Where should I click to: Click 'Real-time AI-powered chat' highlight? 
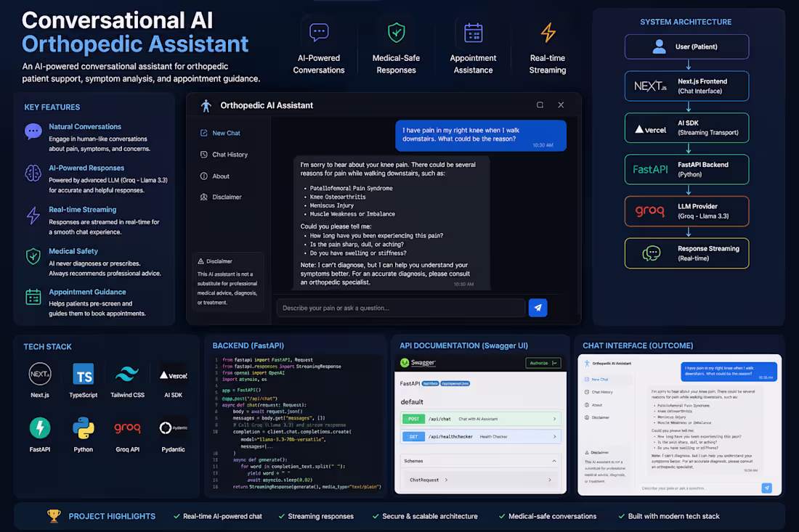coord(223,516)
